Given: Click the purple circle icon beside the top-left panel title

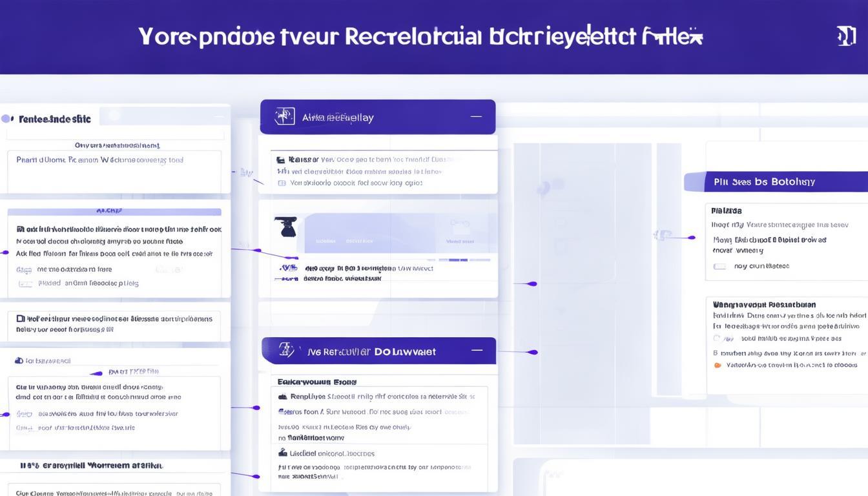Looking at the screenshot, I should tap(6, 119).
